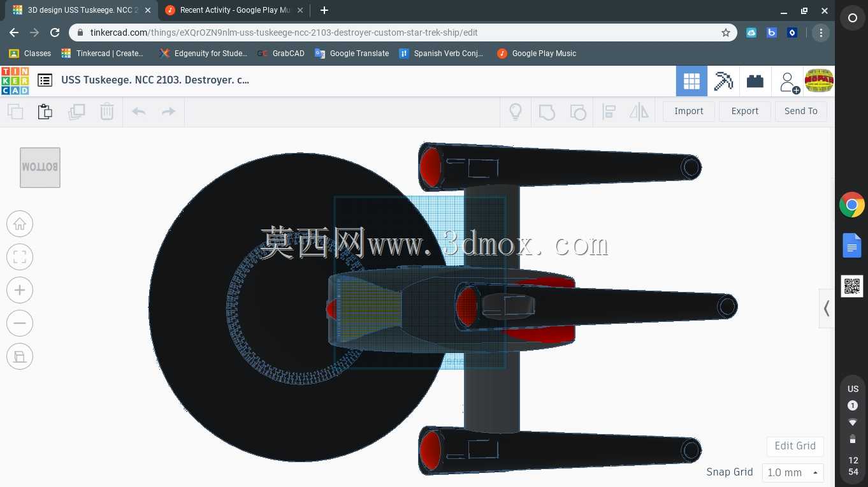
Task: Click the Paste clipboard icon
Action: 45,112
